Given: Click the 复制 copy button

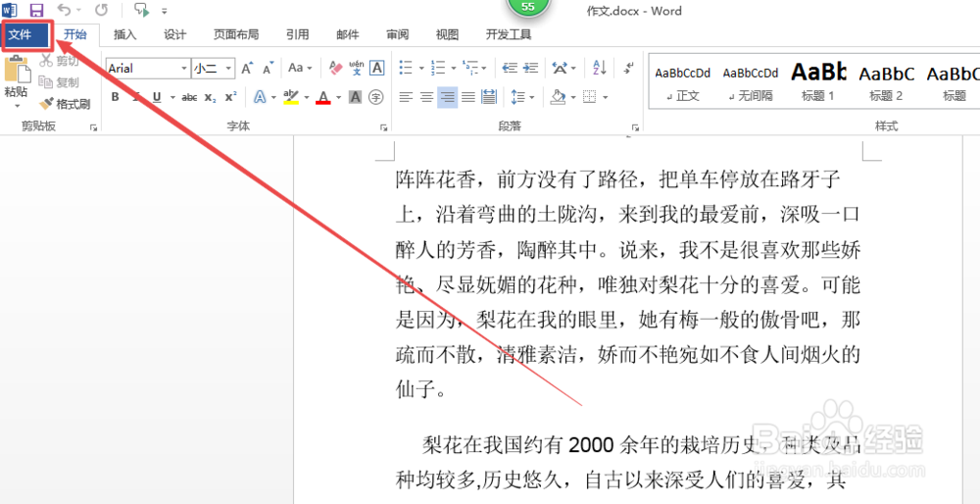Looking at the screenshot, I should [60, 82].
